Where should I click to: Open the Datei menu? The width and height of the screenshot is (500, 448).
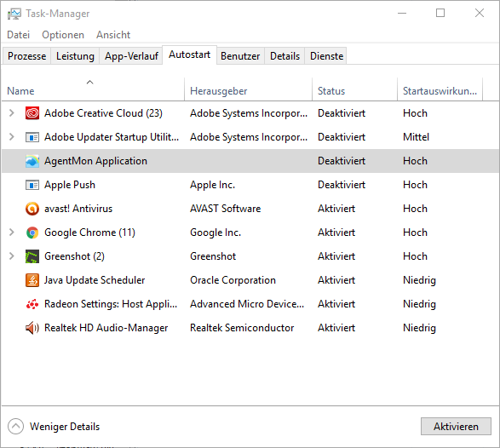pos(19,35)
